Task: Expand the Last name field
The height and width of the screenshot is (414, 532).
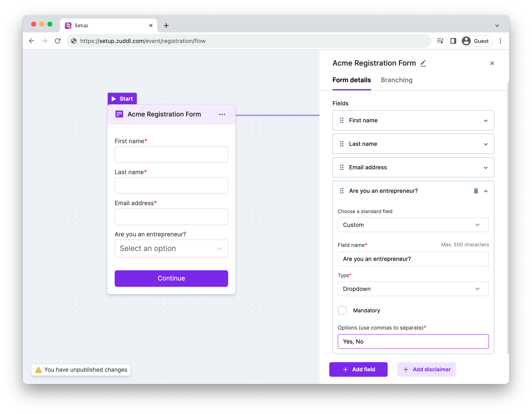Action: 486,144
